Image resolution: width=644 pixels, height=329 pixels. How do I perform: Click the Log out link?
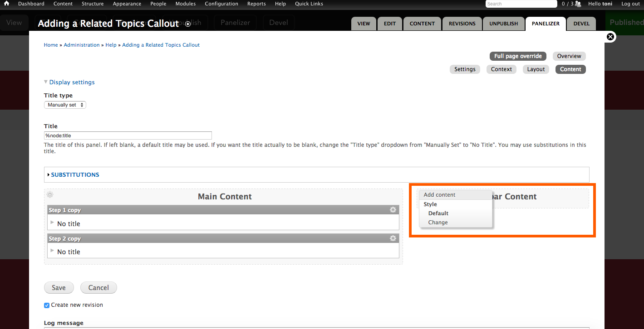coord(631,4)
